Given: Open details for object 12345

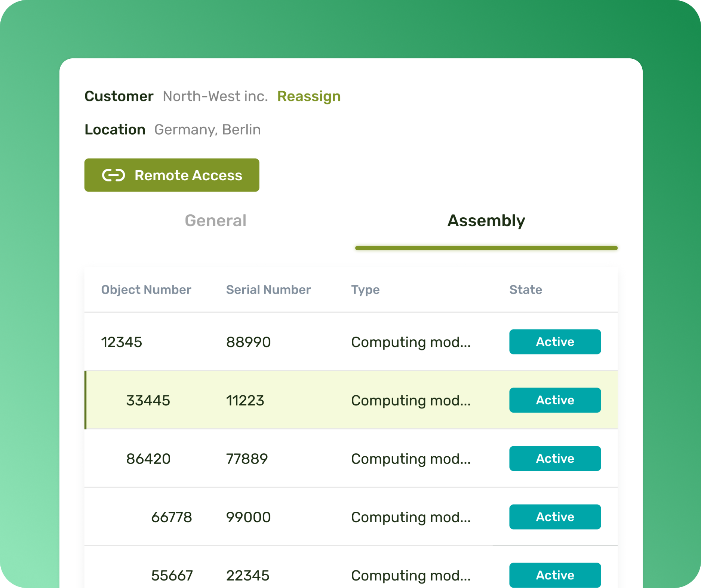Looking at the screenshot, I should tap(122, 342).
